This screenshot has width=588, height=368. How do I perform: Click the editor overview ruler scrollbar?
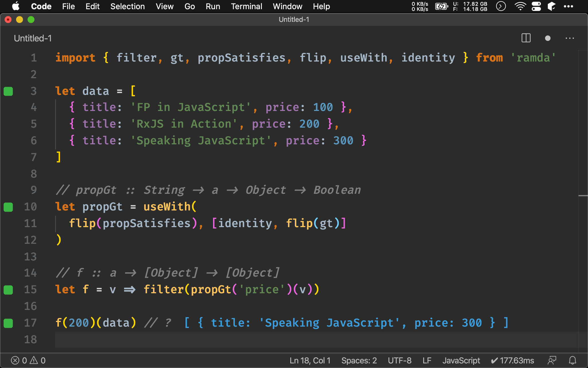point(583,201)
